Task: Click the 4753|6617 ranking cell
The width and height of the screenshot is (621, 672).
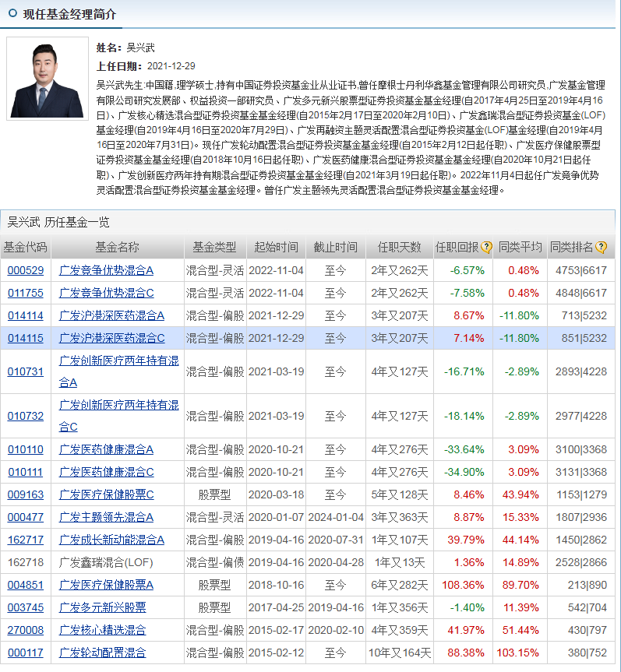Action: click(x=581, y=270)
